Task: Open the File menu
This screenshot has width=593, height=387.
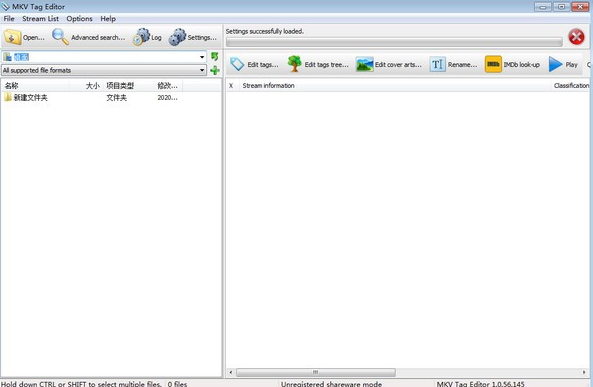Action: point(9,19)
